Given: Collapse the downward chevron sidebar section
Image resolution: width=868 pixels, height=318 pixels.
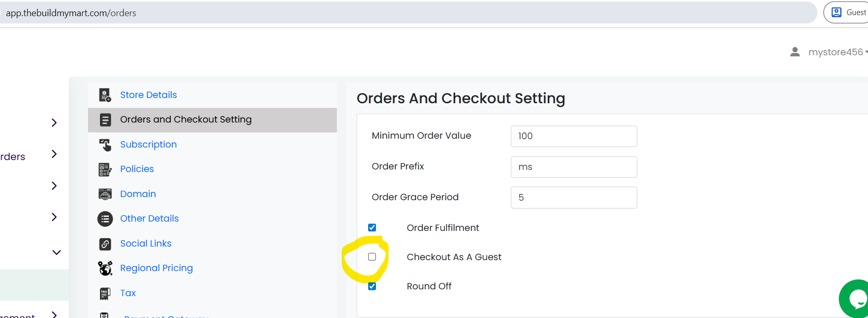Looking at the screenshot, I should pyautogui.click(x=56, y=252).
